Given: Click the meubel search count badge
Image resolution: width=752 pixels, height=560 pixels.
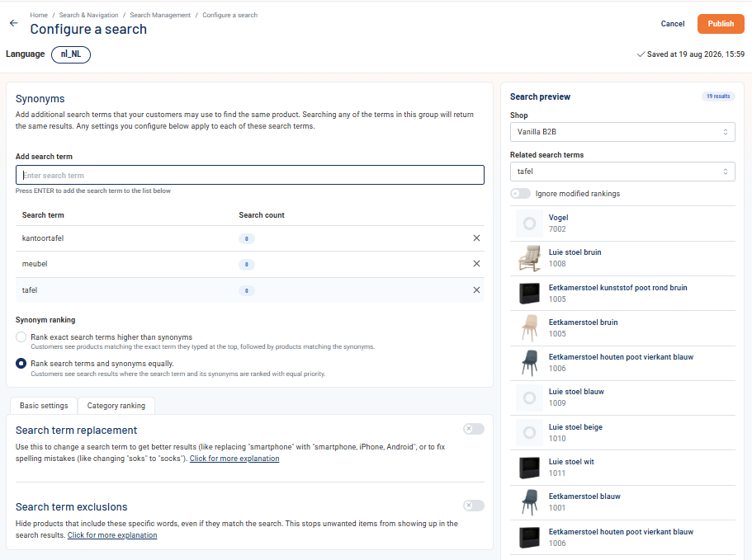Looking at the screenshot, I should pos(247,265).
